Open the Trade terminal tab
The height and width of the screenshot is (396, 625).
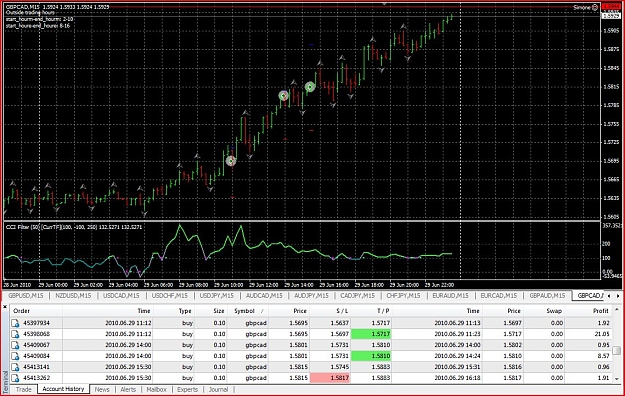click(24, 390)
